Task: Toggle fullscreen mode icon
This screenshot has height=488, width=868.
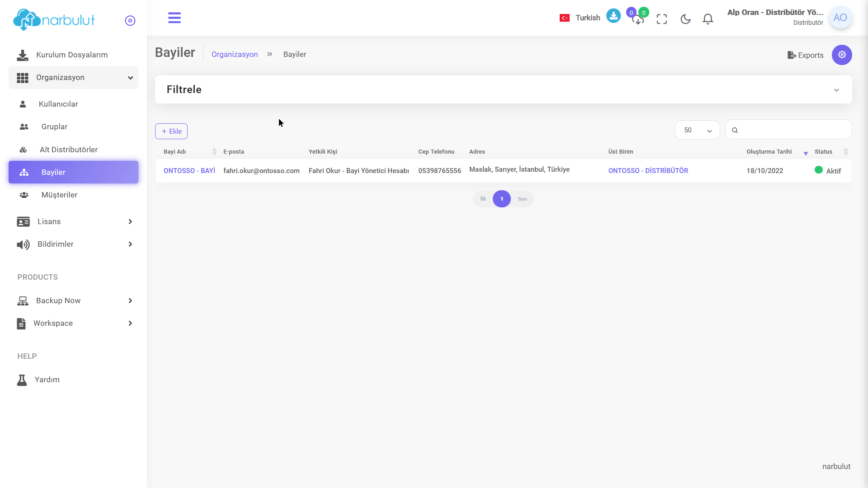Action: click(662, 19)
